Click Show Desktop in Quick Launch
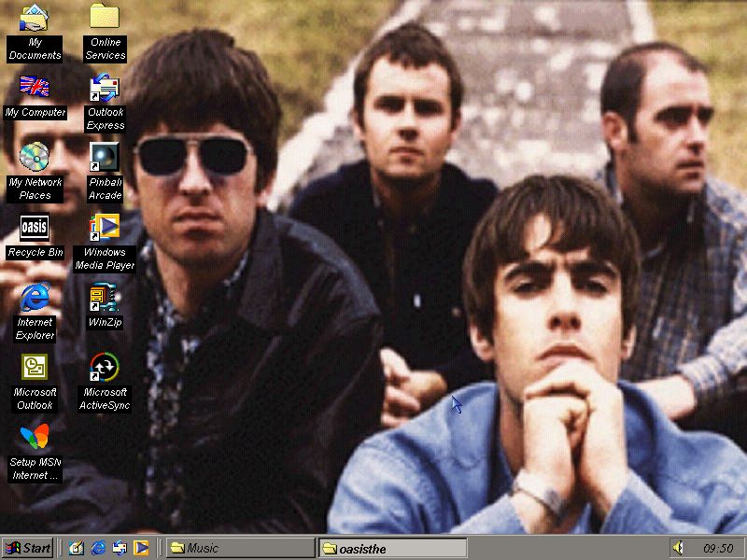 (x=77, y=548)
